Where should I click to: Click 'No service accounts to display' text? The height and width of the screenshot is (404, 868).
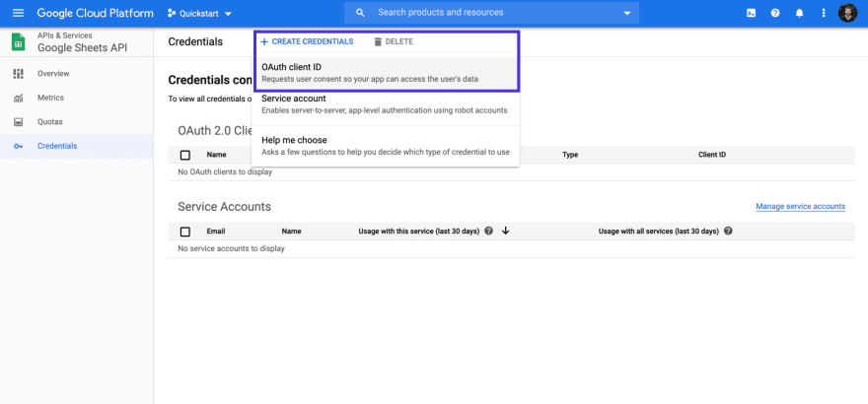(232, 248)
